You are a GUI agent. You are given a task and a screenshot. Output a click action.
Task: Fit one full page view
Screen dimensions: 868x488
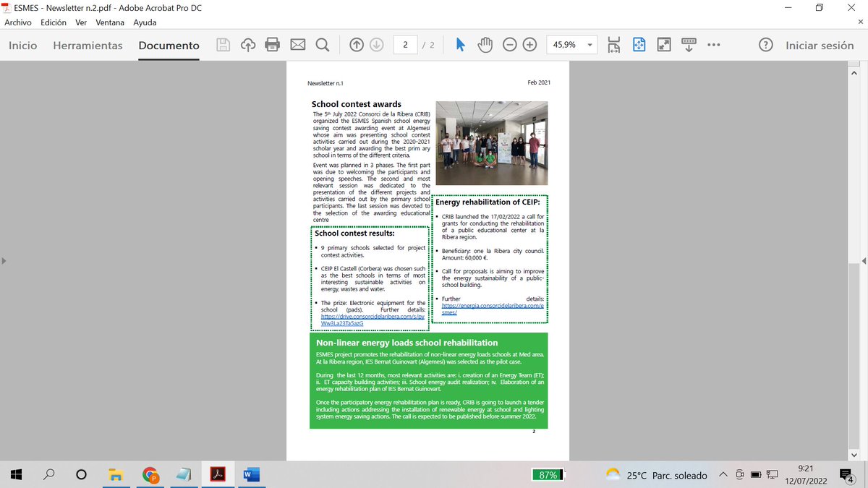pyautogui.click(x=639, y=45)
